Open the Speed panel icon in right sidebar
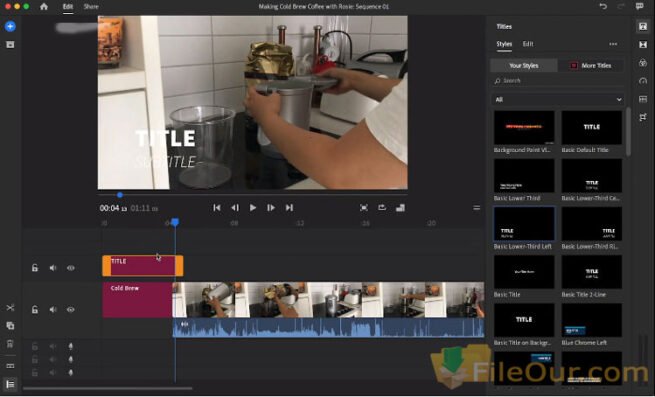Screen dimensions: 655x397 coord(643,81)
